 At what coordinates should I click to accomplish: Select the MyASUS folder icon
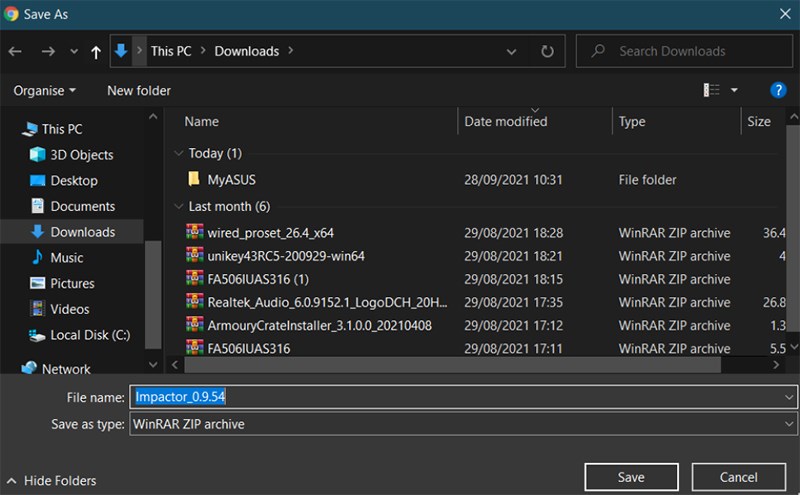194,180
